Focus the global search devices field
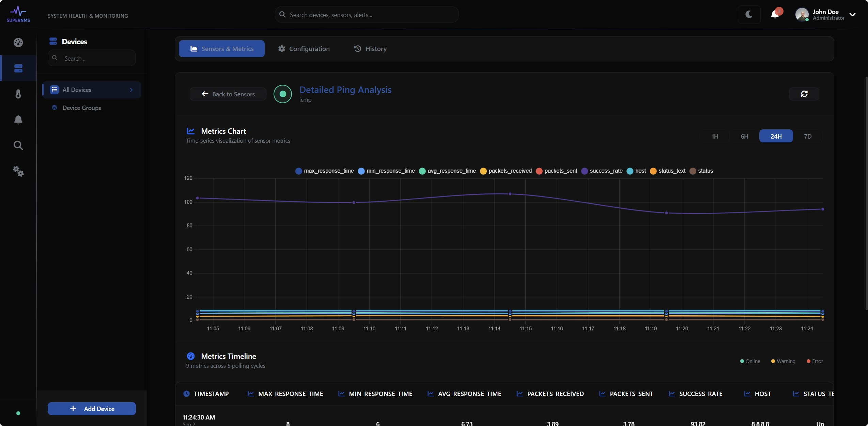The image size is (868, 426). click(x=367, y=15)
